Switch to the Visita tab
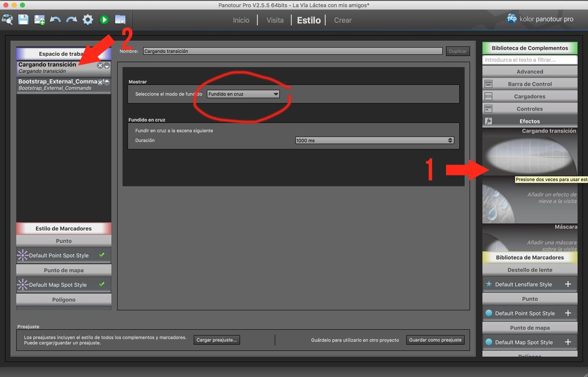 coord(275,20)
